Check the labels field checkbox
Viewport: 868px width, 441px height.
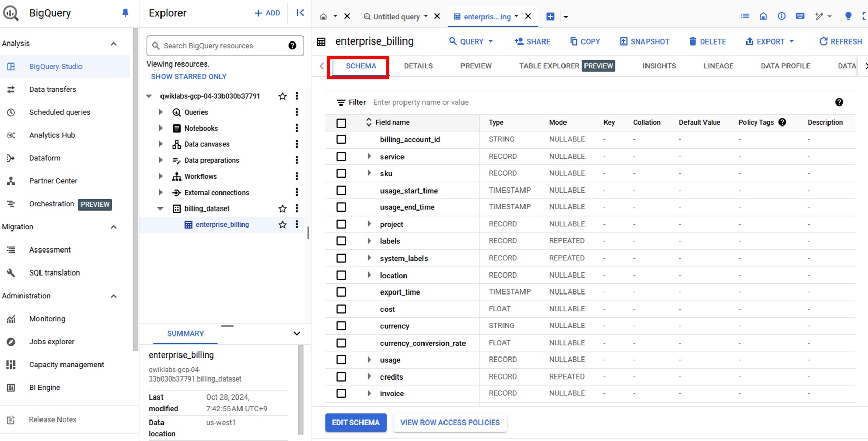[x=341, y=241]
